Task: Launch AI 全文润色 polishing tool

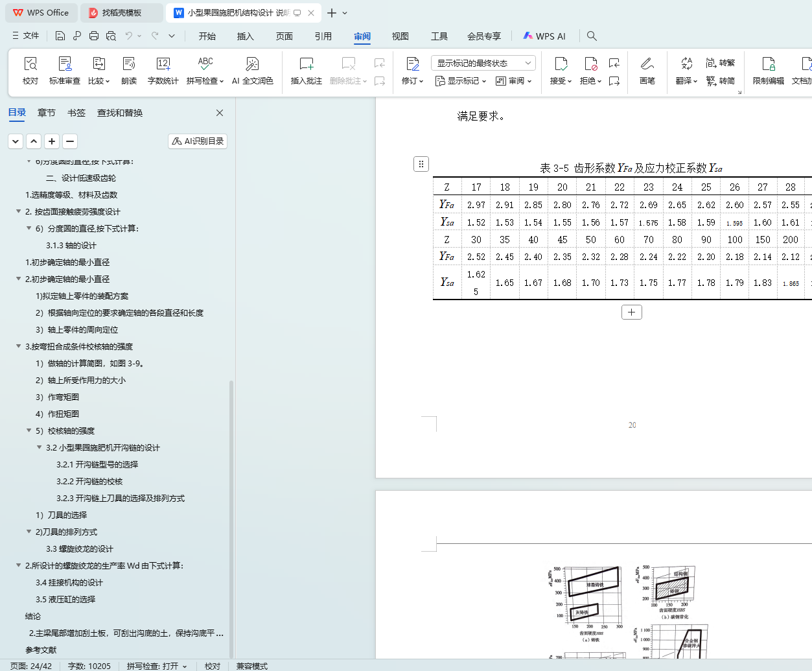Action: (252, 71)
